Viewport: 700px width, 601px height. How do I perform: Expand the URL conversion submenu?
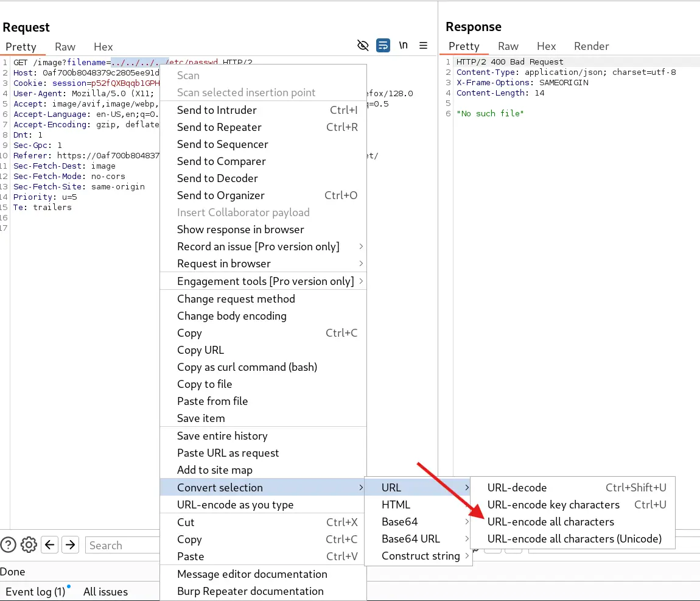pyautogui.click(x=418, y=487)
